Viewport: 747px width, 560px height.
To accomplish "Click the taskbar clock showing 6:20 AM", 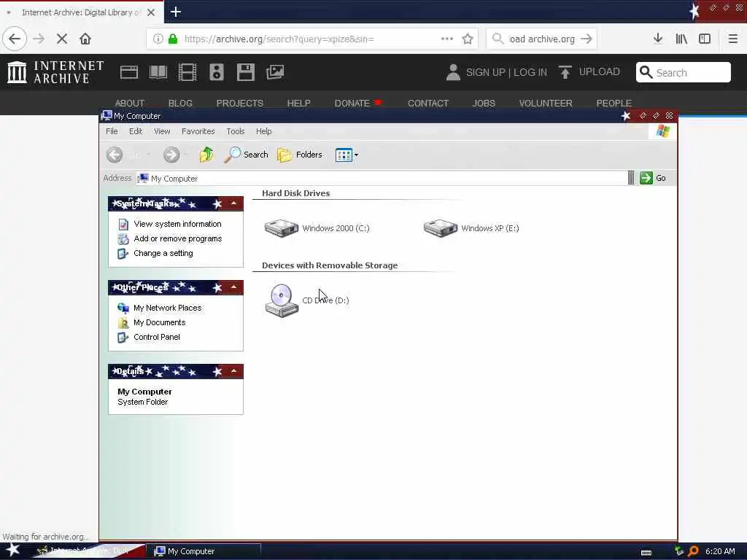I will [720, 551].
